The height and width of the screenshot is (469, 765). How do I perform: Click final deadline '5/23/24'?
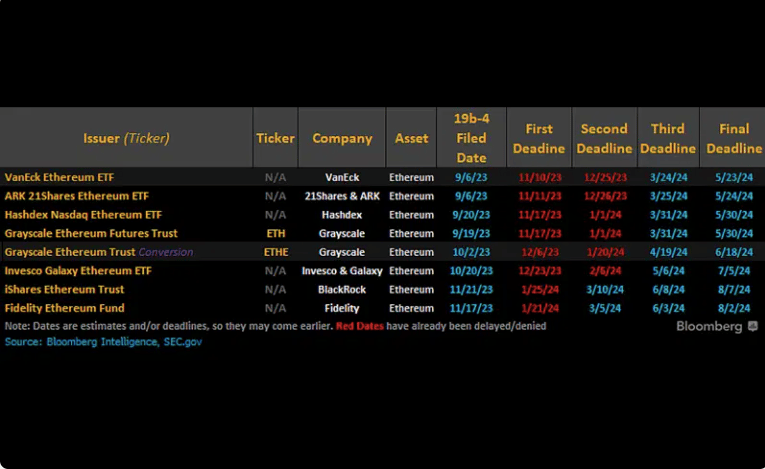point(734,177)
